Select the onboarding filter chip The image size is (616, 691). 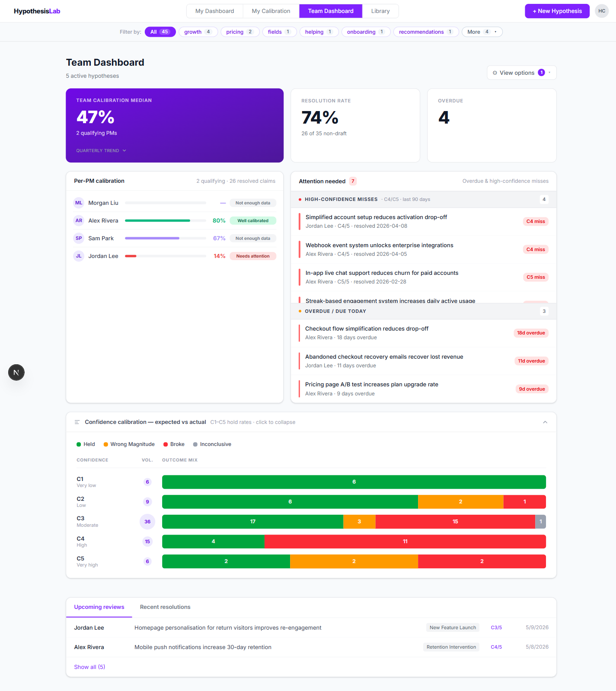coord(366,32)
